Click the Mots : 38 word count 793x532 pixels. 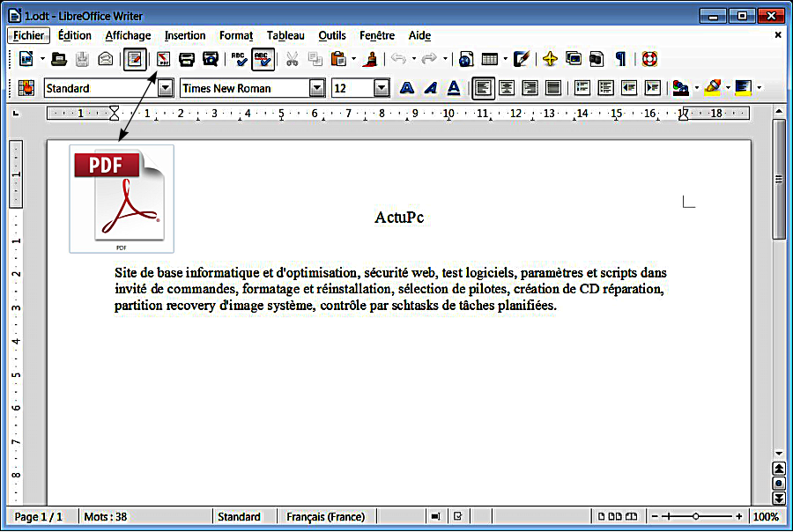[x=105, y=517]
